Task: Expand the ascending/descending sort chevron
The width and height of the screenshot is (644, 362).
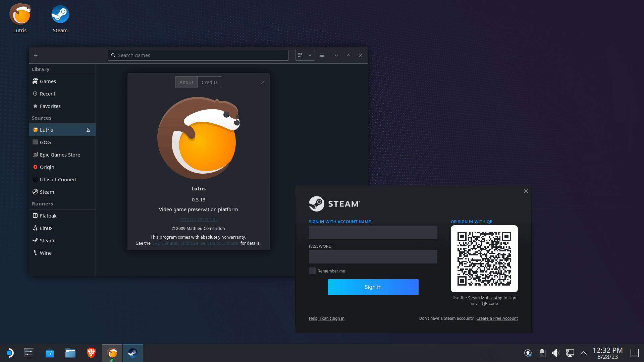Action: pos(337,55)
